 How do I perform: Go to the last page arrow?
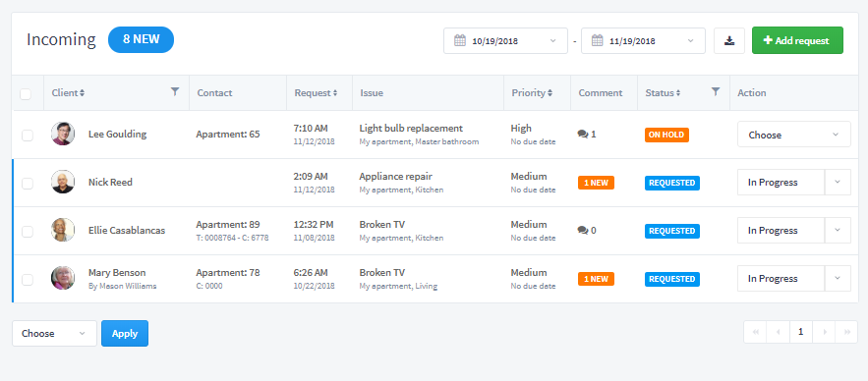click(x=846, y=332)
